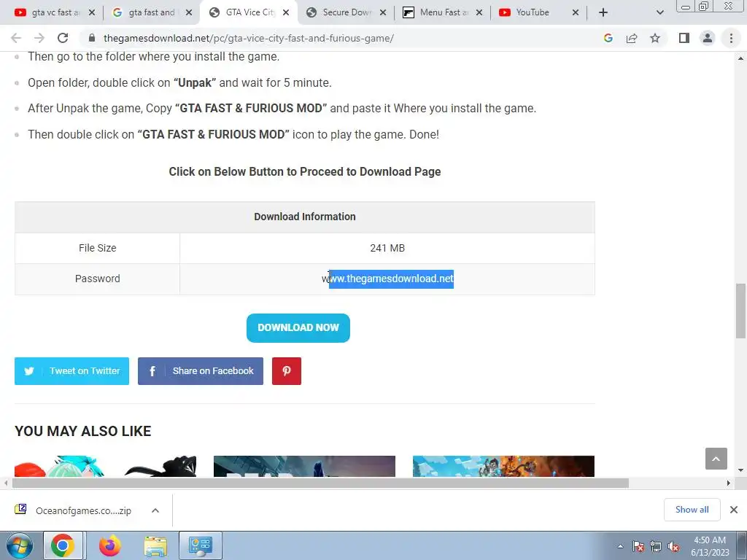The image size is (747, 560).
Task: Click the browser forward arrow
Action: [x=39, y=38]
